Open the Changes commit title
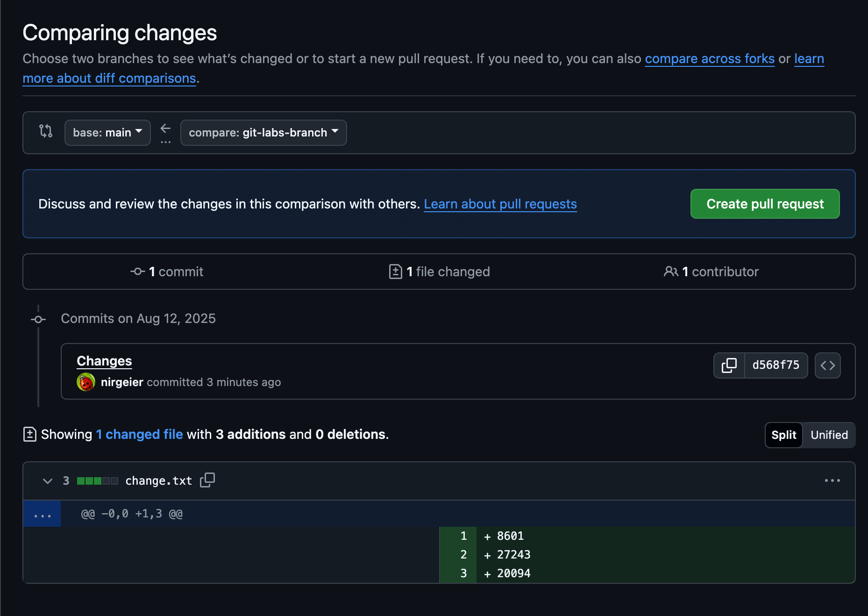Screen dimensions: 868x616 click(x=104, y=361)
